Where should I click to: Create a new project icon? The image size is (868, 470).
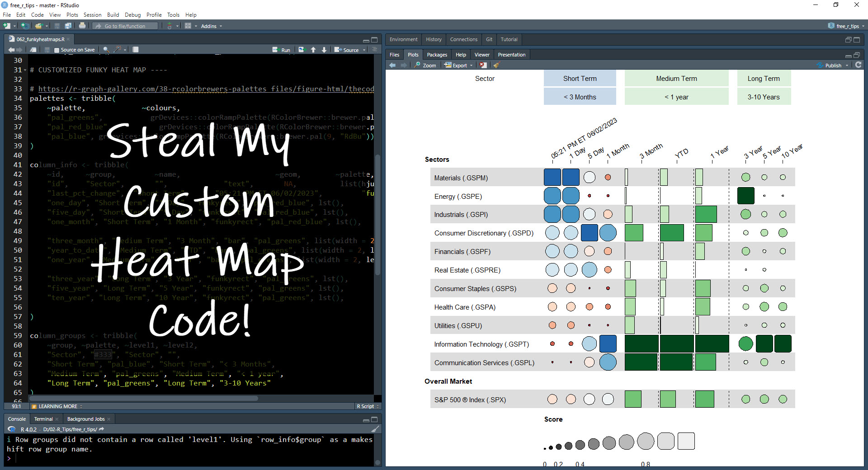pos(25,26)
